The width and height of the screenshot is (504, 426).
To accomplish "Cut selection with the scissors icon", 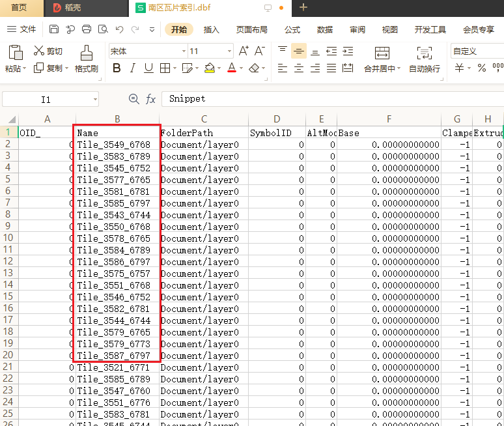I will tap(38, 50).
